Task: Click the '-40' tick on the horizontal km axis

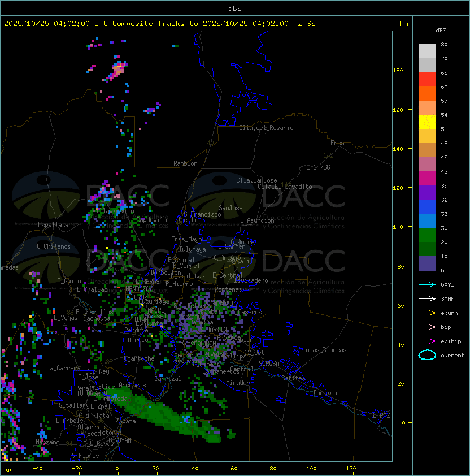Action: [x=37, y=469]
